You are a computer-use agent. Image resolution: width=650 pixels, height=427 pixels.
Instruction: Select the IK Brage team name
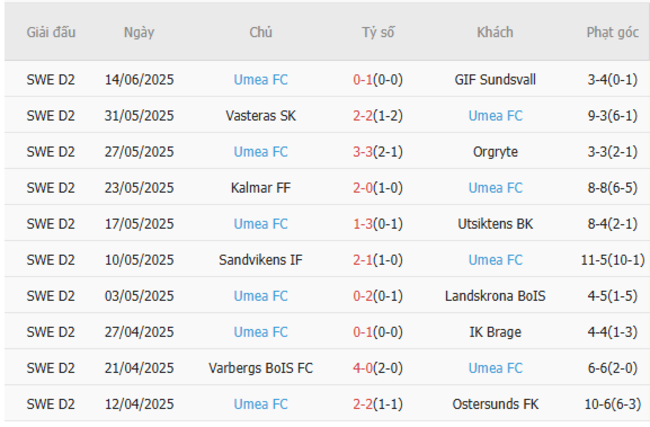pos(495,331)
